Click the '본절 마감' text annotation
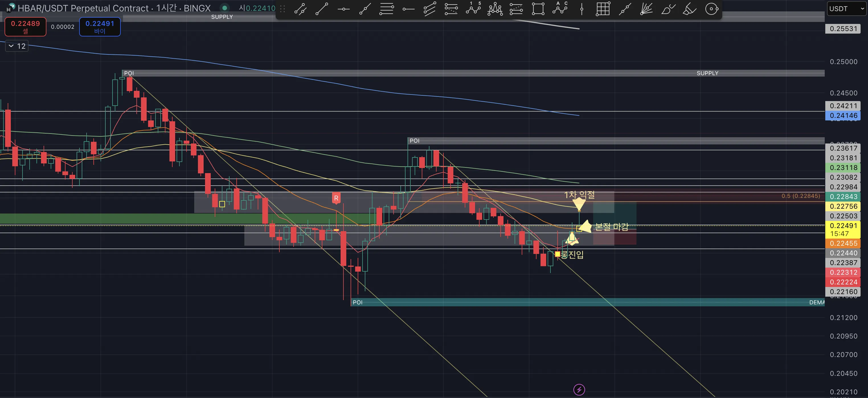 pos(612,227)
